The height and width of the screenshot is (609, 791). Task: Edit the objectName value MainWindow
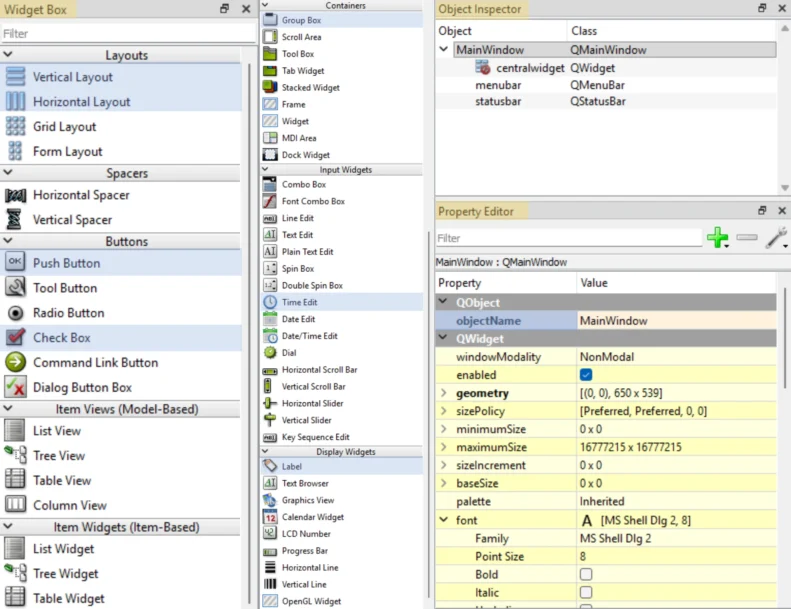pos(676,320)
